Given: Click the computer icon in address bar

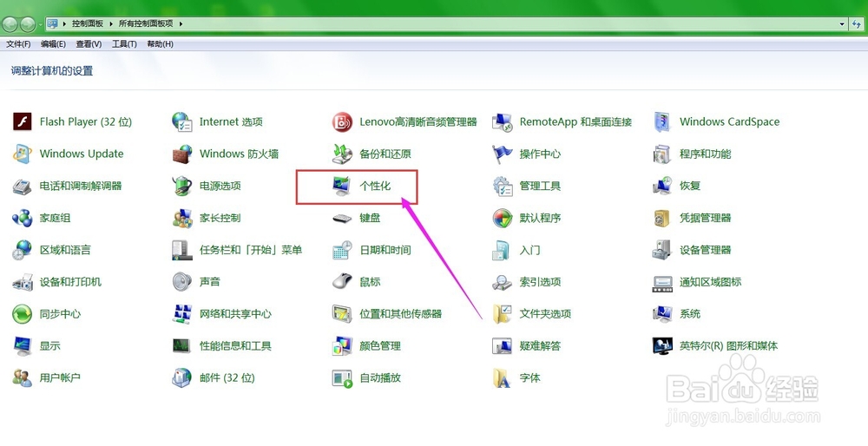Looking at the screenshot, I should [53, 23].
